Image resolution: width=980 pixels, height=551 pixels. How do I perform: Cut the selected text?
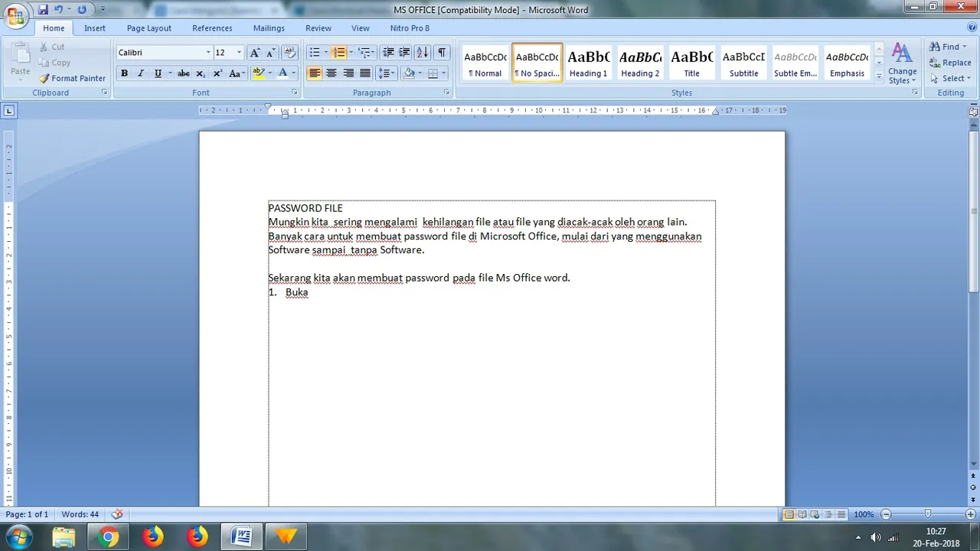pos(52,47)
